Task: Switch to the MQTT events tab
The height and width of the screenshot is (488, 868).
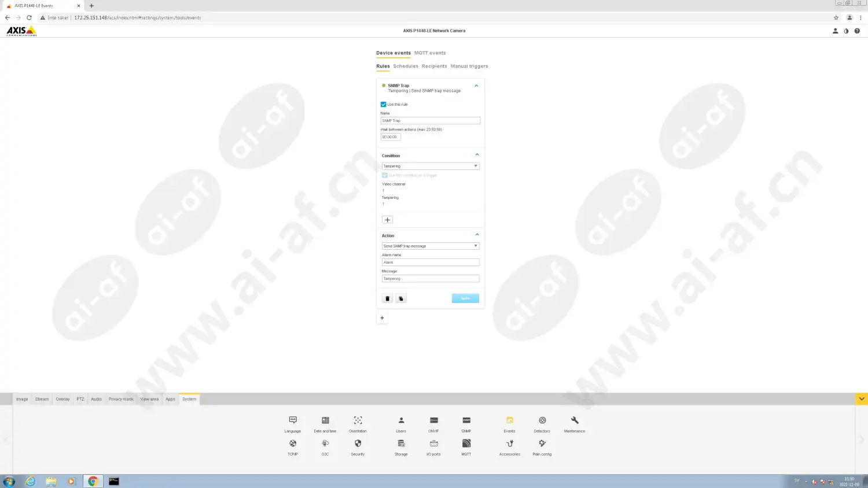Action: 430,53
